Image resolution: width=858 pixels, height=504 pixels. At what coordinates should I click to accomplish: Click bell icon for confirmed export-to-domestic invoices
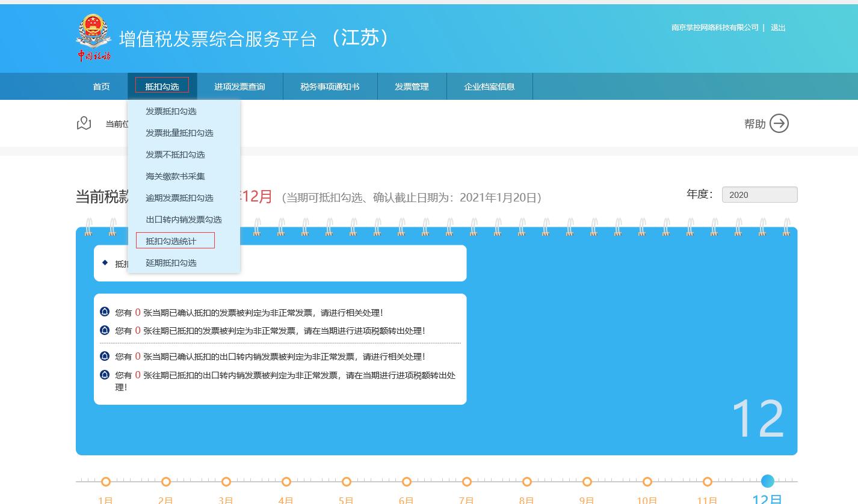click(105, 356)
